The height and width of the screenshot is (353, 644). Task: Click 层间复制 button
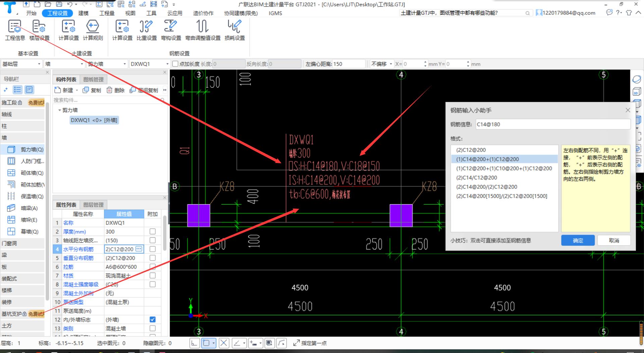[x=144, y=90]
